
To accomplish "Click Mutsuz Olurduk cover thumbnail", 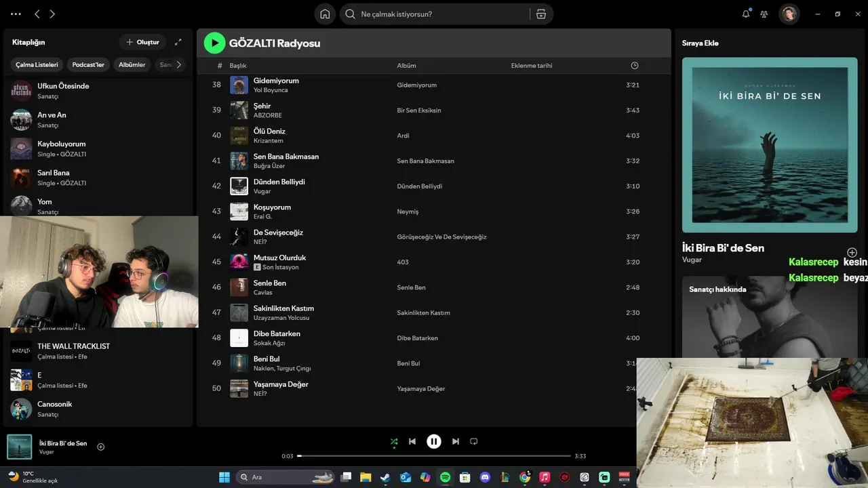I will (239, 262).
